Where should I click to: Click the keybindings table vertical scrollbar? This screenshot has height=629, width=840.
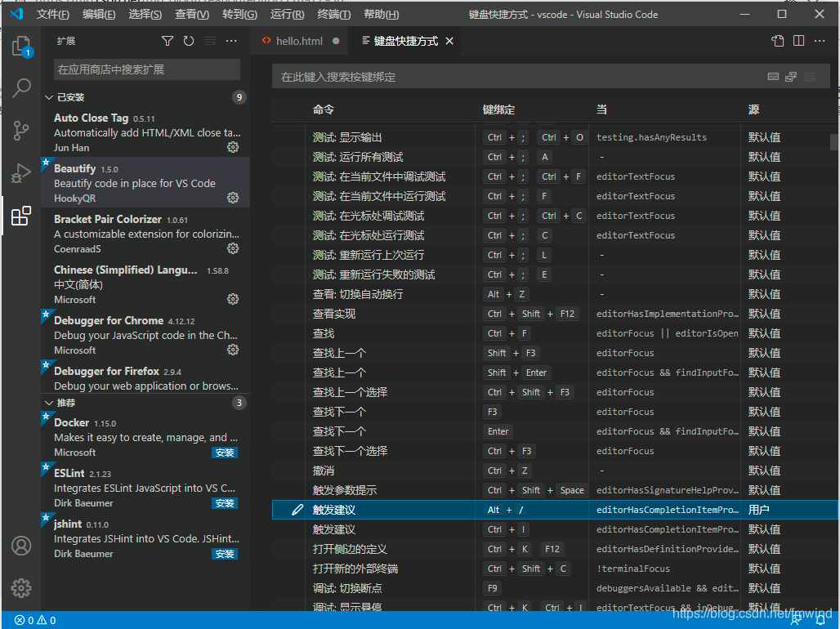(834, 141)
